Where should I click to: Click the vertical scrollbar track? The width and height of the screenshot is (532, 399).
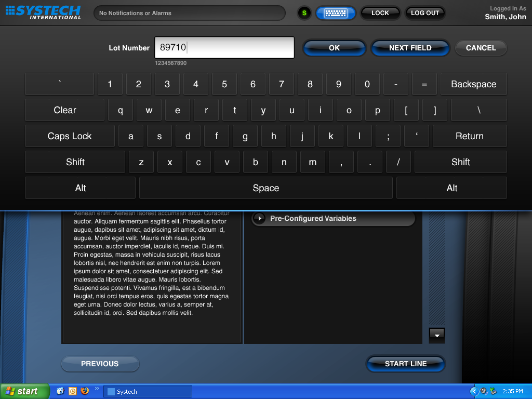click(436, 270)
